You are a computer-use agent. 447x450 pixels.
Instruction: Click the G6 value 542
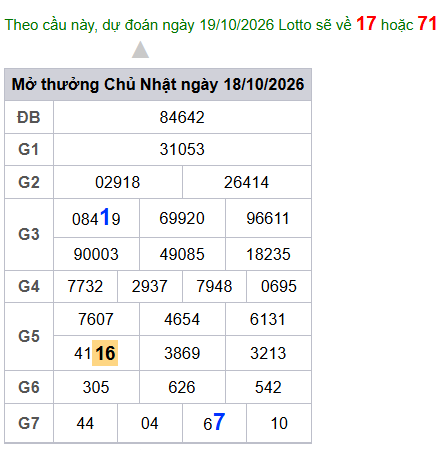(268, 387)
